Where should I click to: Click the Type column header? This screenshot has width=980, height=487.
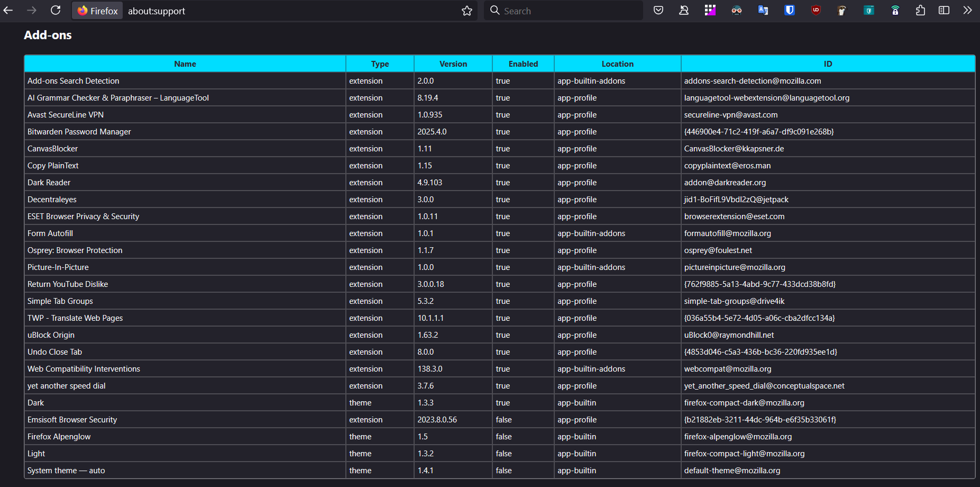tap(380, 64)
